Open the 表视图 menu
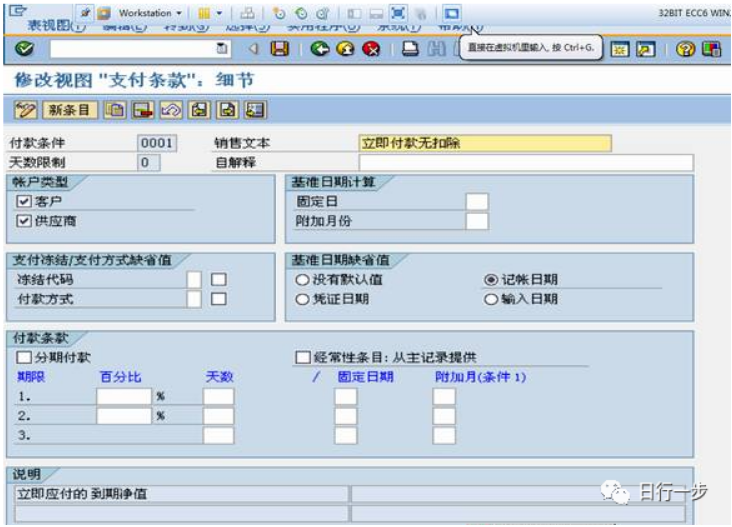 (x=56, y=26)
